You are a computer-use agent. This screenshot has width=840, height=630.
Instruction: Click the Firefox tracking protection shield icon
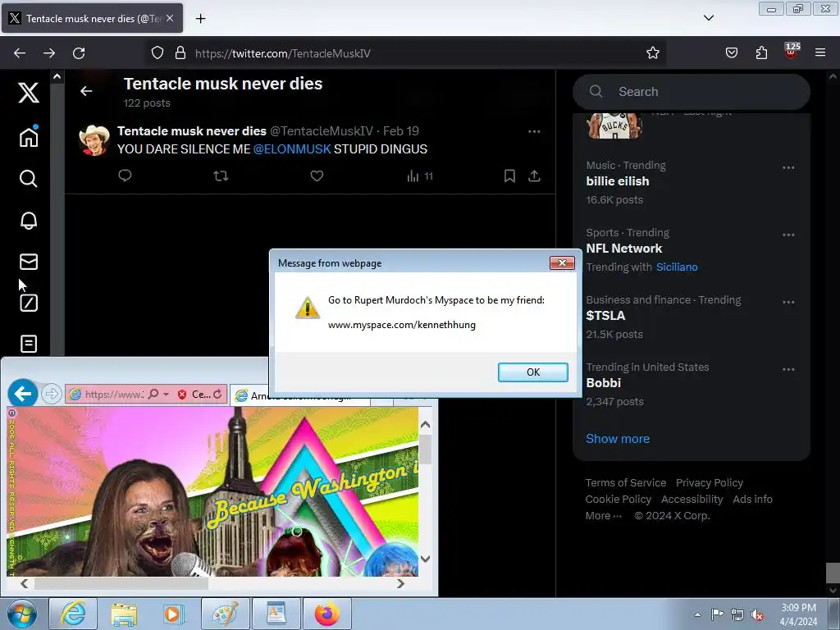pyautogui.click(x=157, y=52)
